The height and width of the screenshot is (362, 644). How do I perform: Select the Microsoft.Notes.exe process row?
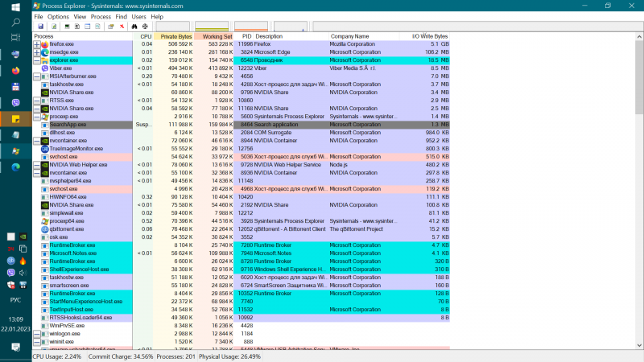(x=241, y=253)
